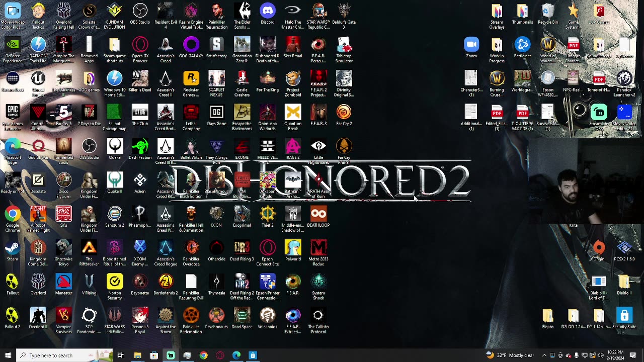The width and height of the screenshot is (644, 362).
Task: Open the Little Nightmares shortcut
Action: 318,151
